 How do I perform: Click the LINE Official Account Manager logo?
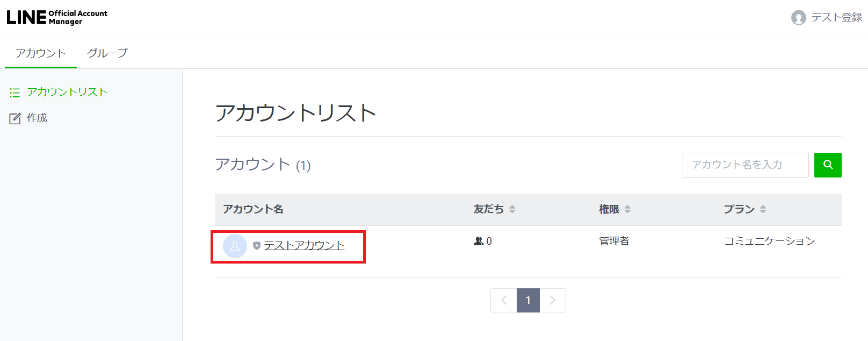(x=57, y=18)
